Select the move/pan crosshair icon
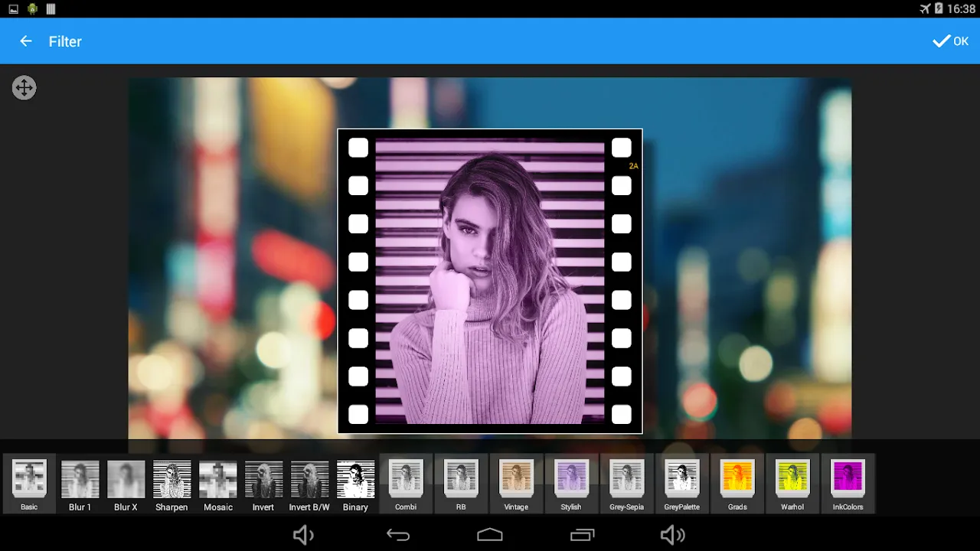Image resolution: width=980 pixels, height=551 pixels. coord(24,87)
